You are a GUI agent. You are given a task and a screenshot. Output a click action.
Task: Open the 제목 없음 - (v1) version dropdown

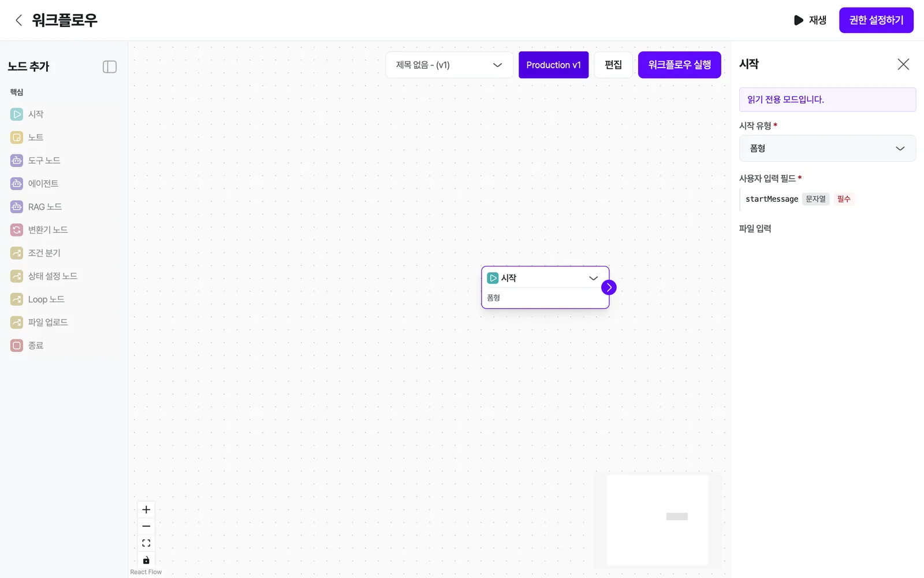tap(449, 65)
